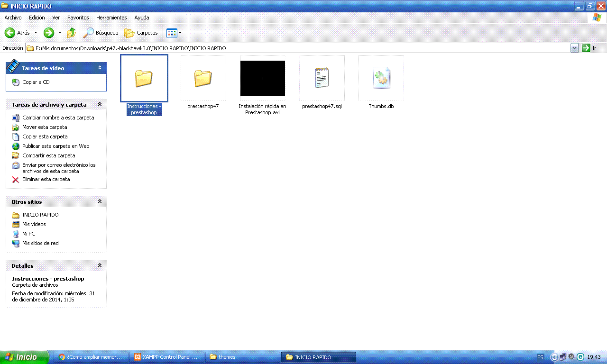Click the red X Eliminar icon
Viewport: 607px width, 364px height.
(16, 180)
